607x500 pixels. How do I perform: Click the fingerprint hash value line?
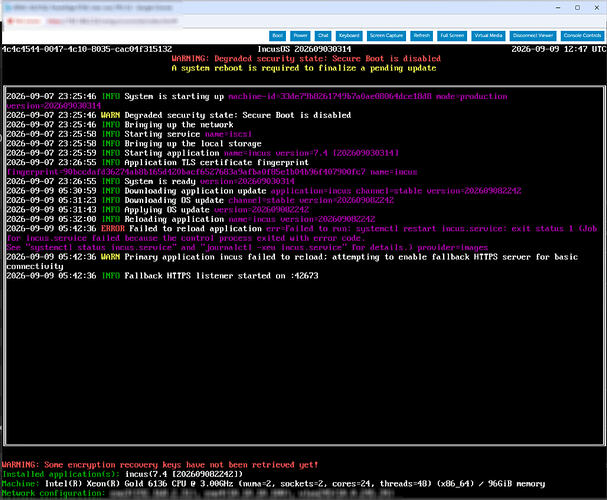[212, 172]
